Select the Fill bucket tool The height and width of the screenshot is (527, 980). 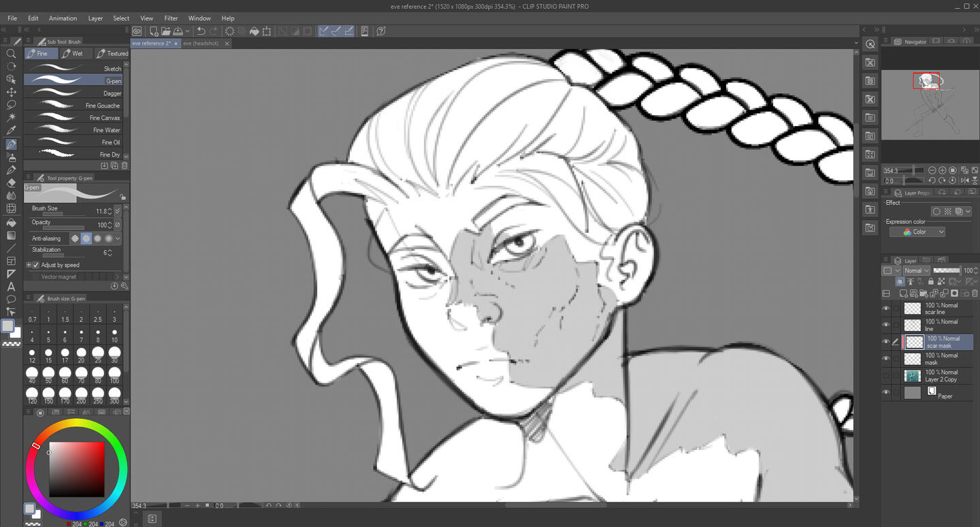click(11, 222)
